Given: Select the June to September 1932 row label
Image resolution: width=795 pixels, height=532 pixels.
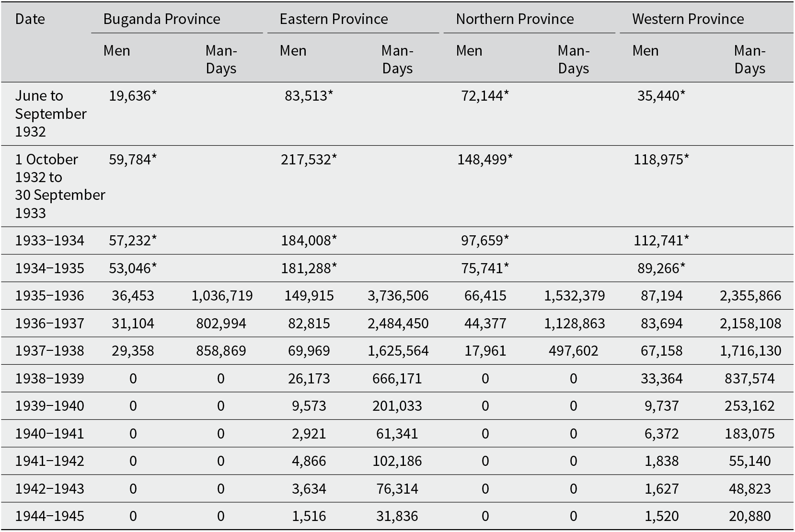Looking at the screenshot, I should pos(50,114).
